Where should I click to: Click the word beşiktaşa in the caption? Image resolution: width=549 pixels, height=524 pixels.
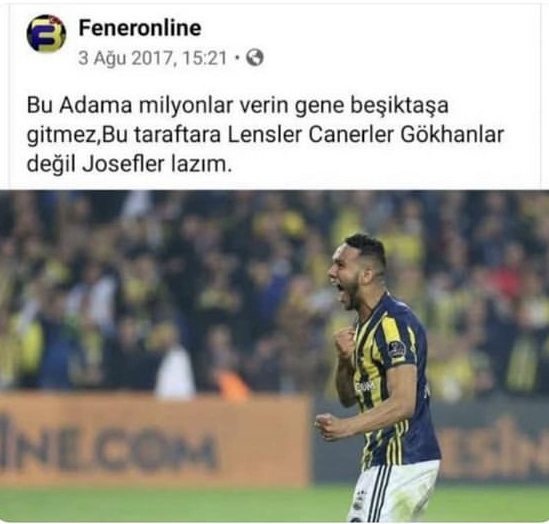[399, 105]
